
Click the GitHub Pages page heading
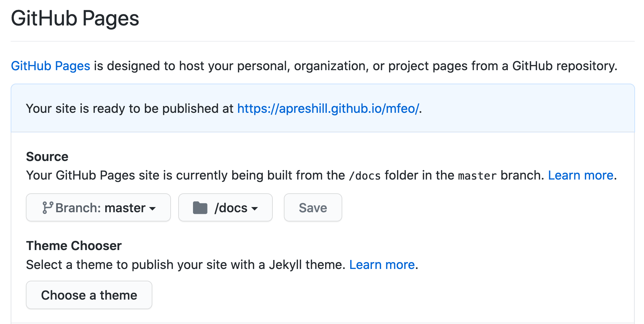(x=75, y=18)
